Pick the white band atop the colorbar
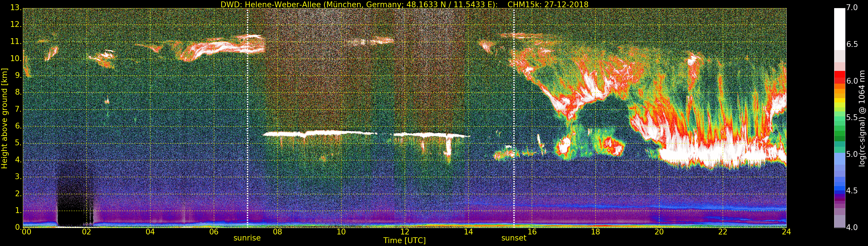 click(839, 29)
